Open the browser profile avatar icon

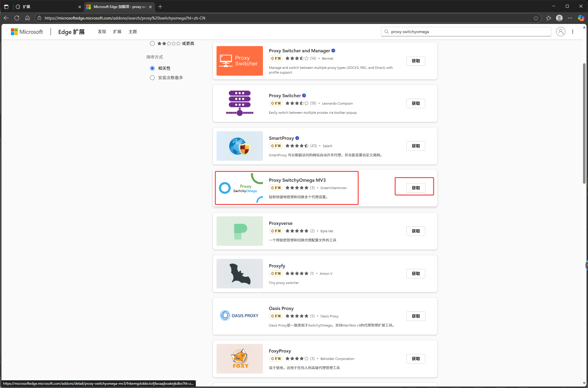click(x=559, y=18)
